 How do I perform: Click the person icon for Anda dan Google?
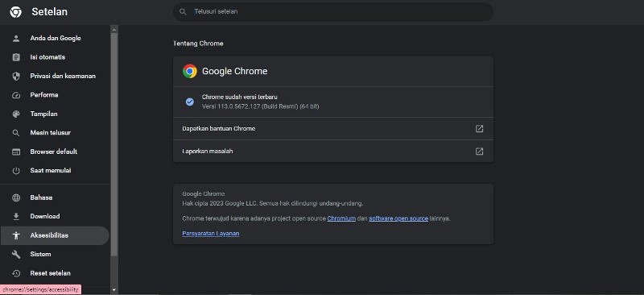[x=16, y=38]
